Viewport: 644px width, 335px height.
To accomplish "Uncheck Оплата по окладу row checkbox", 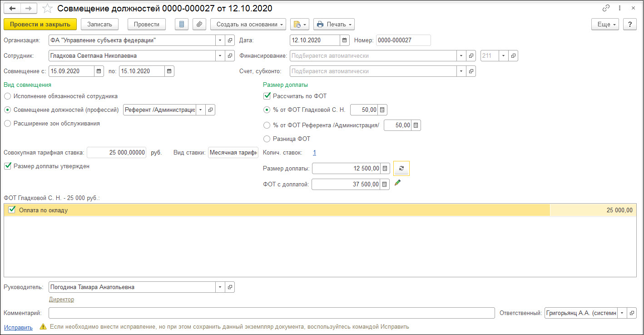I will pos(12,210).
